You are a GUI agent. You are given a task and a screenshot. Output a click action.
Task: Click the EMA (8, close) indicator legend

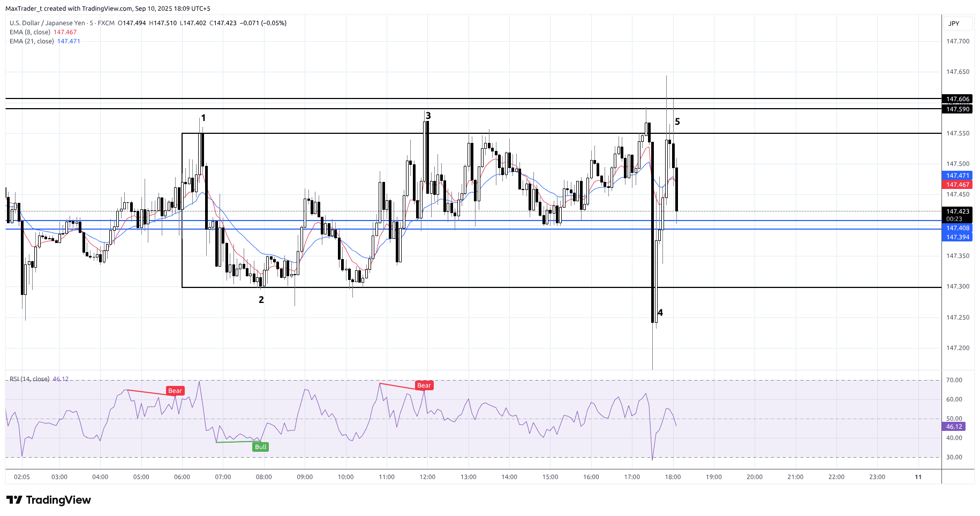click(30, 32)
